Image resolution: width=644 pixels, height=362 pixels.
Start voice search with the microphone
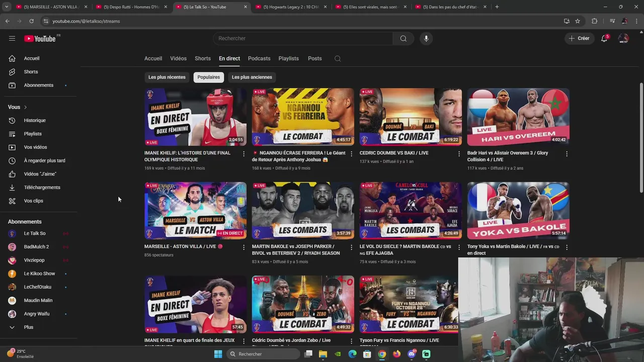tap(426, 38)
